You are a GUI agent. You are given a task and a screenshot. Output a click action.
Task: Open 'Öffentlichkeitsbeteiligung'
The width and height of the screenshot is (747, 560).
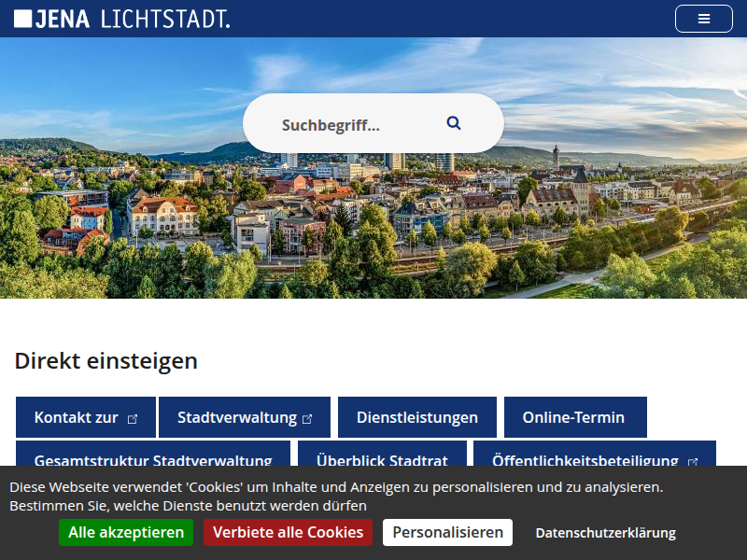click(584, 461)
